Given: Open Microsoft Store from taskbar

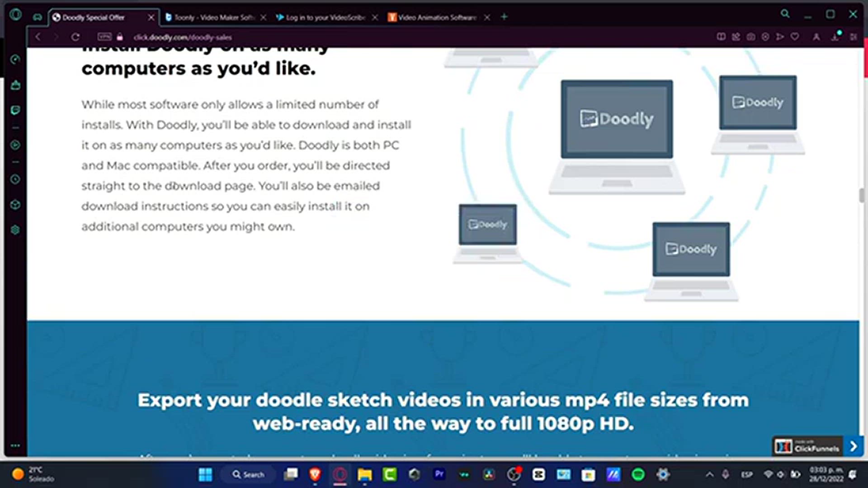Looking at the screenshot, I should [x=588, y=474].
